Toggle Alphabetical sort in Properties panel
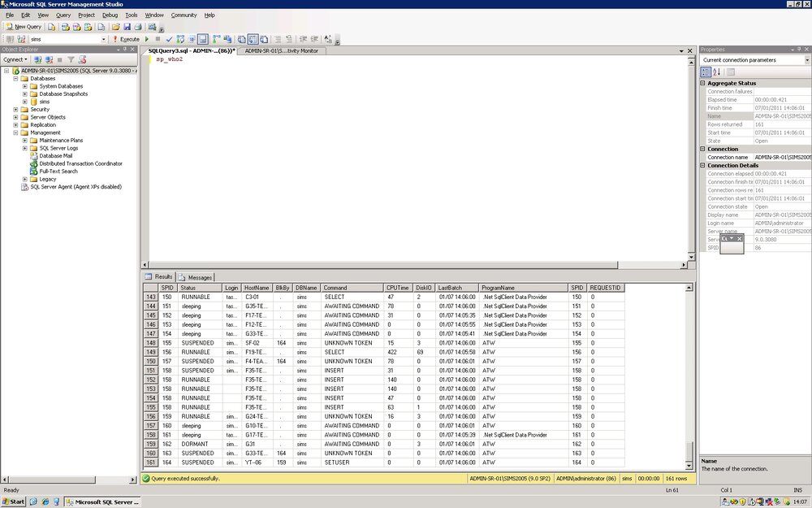 click(x=717, y=72)
